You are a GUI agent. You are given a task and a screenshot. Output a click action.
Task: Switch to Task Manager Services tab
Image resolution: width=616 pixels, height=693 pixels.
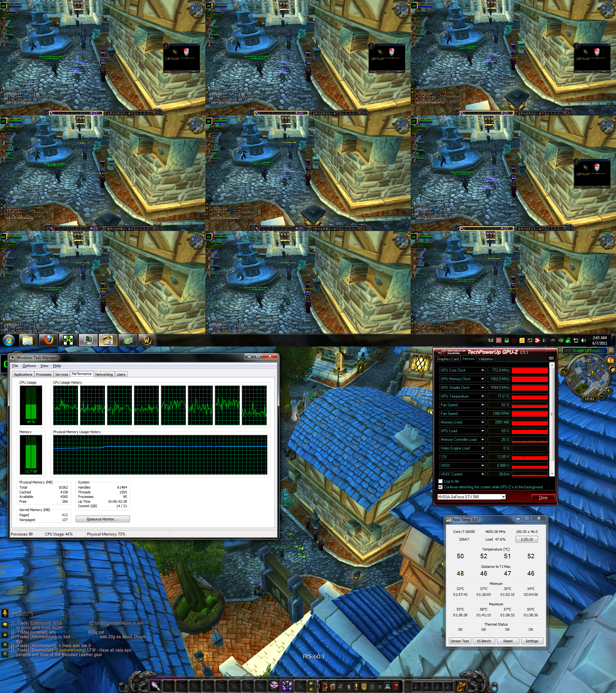tap(62, 374)
